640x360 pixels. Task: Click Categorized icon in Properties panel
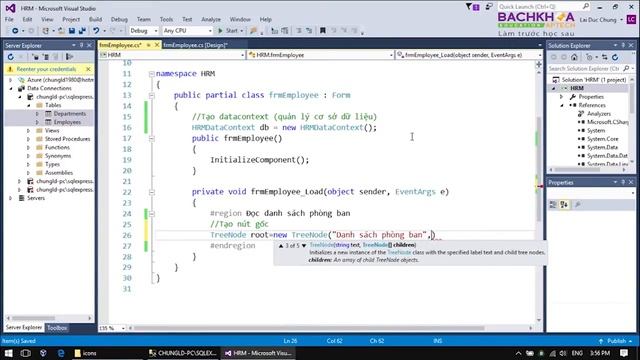click(553, 204)
